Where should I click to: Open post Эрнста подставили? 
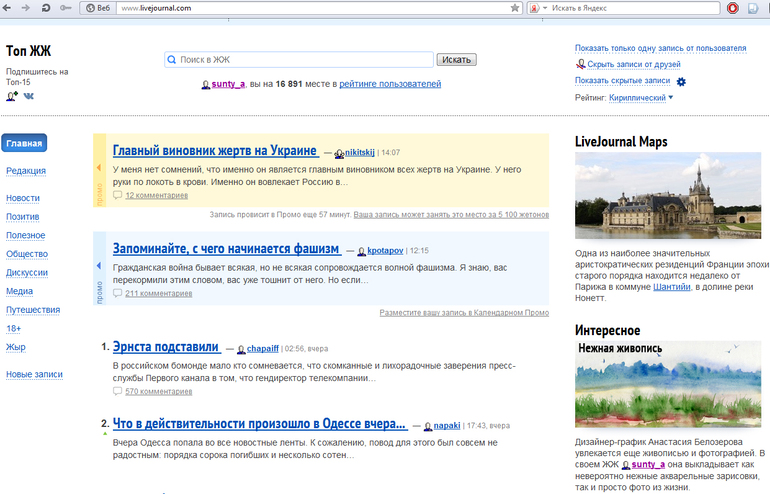(x=166, y=347)
